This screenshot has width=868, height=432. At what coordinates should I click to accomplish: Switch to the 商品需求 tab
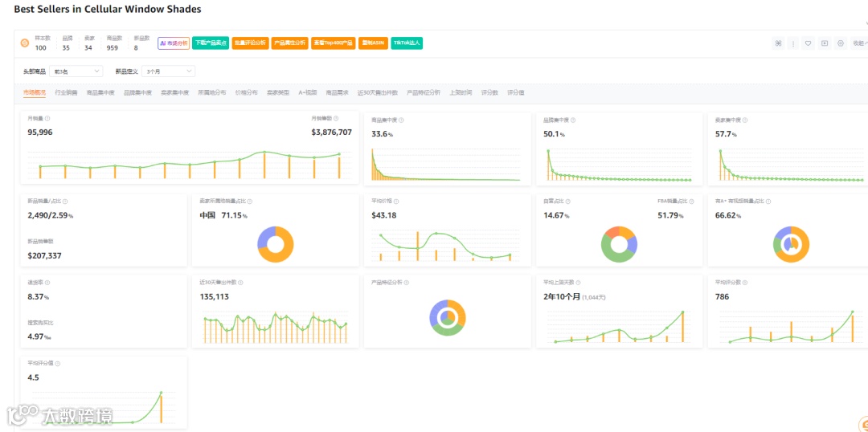click(337, 92)
